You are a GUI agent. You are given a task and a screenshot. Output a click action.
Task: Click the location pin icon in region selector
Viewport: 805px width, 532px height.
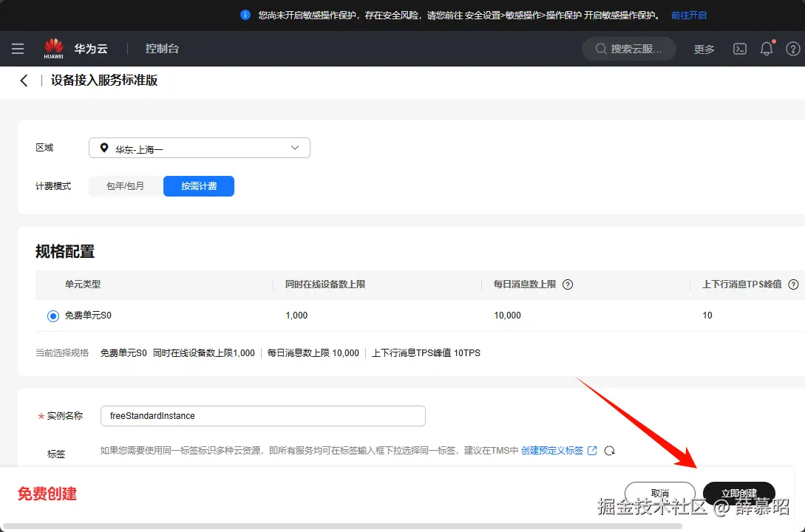click(104, 148)
